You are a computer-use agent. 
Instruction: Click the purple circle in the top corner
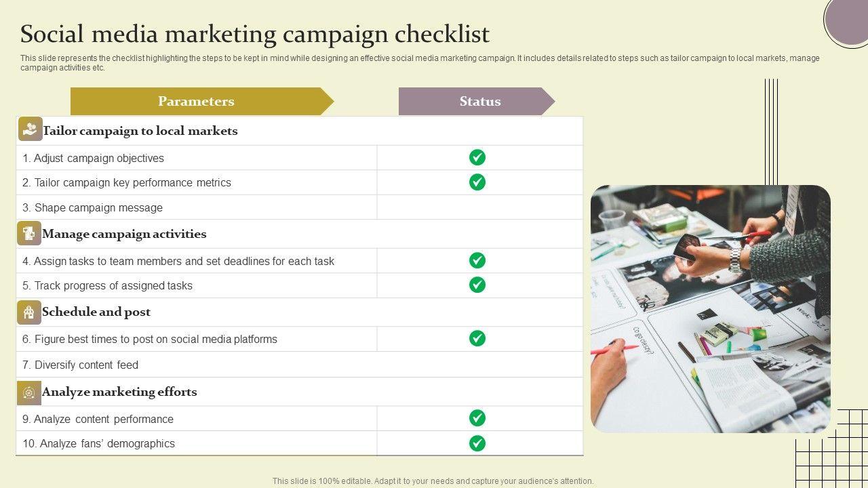pyautogui.click(x=848, y=20)
